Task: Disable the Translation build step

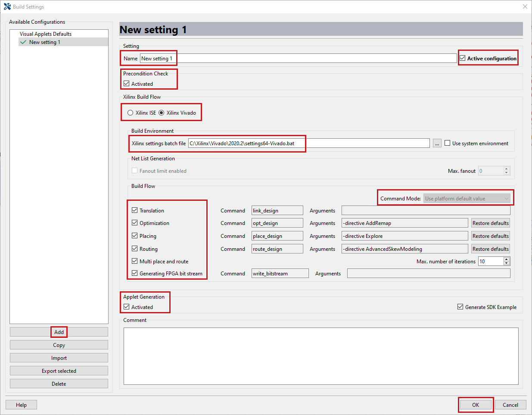Action: [135, 210]
